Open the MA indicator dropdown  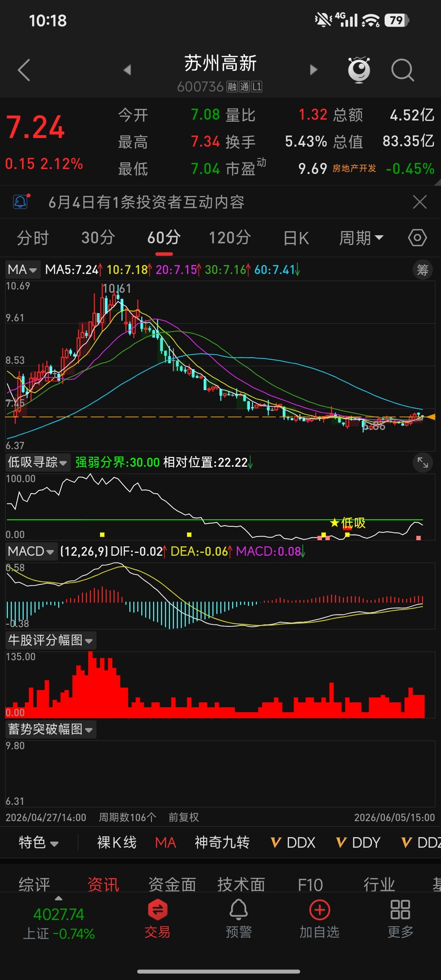click(22, 269)
